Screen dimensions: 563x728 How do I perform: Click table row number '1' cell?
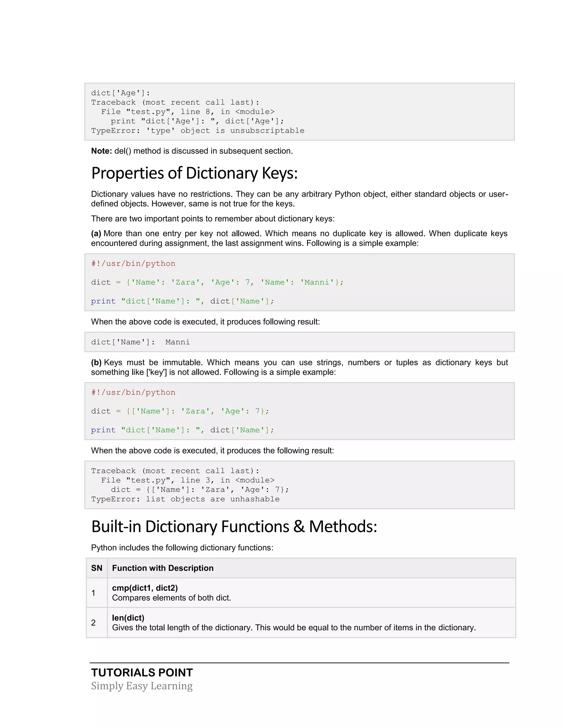(97, 593)
